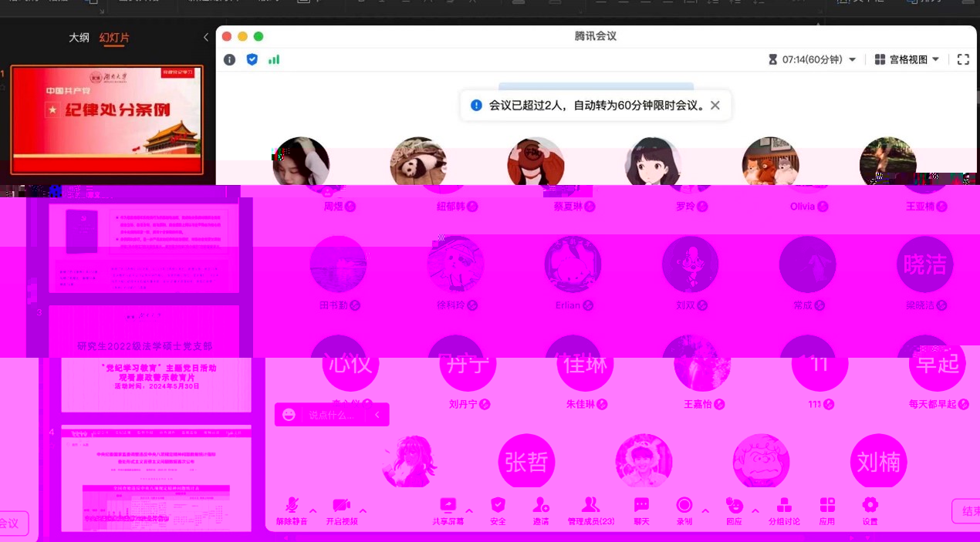Click the blue security shield status icon
This screenshot has width=980, height=542.
tap(252, 59)
